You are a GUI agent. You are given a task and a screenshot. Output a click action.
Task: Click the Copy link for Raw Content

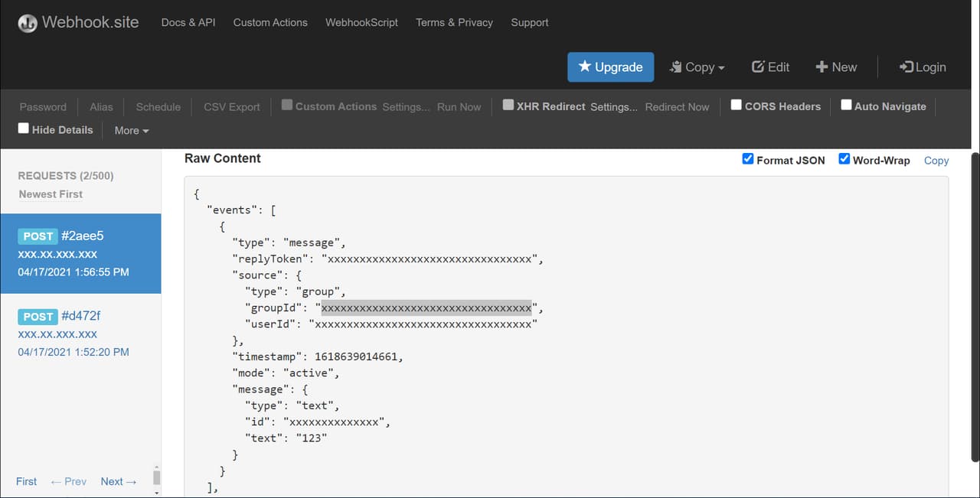(936, 161)
